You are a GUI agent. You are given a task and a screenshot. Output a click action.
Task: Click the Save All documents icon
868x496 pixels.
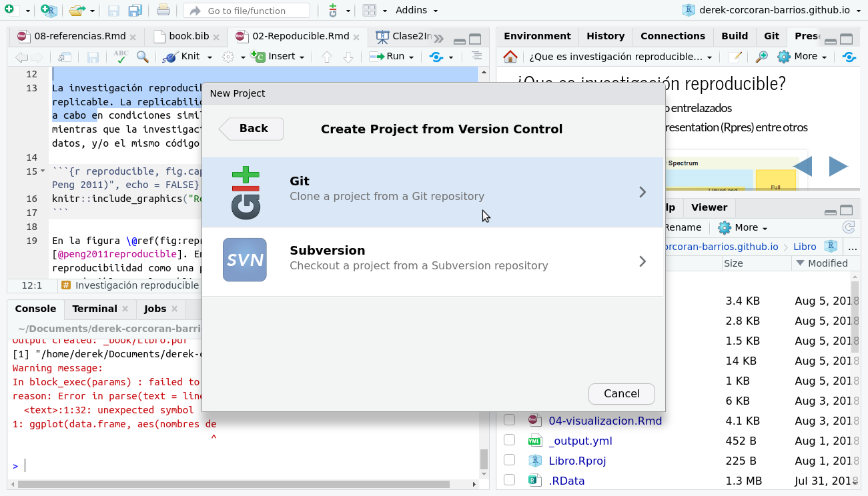pyautogui.click(x=135, y=11)
